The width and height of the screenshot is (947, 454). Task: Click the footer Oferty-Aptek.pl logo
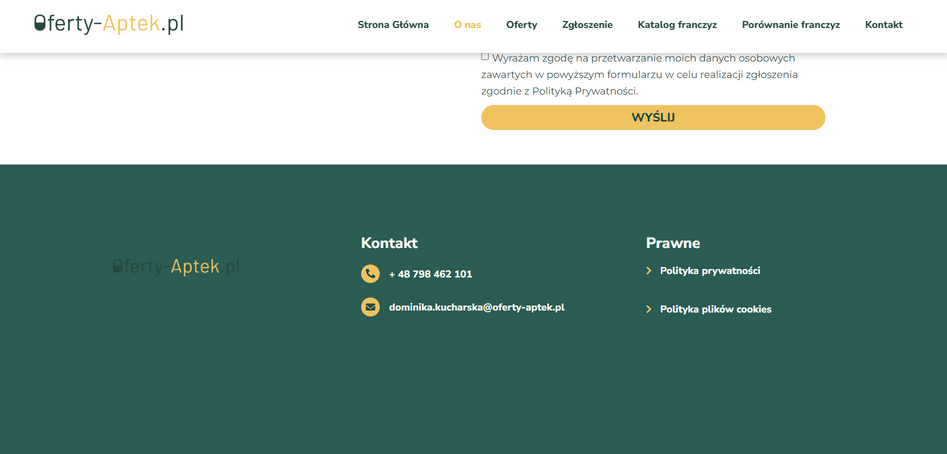[x=176, y=266]
